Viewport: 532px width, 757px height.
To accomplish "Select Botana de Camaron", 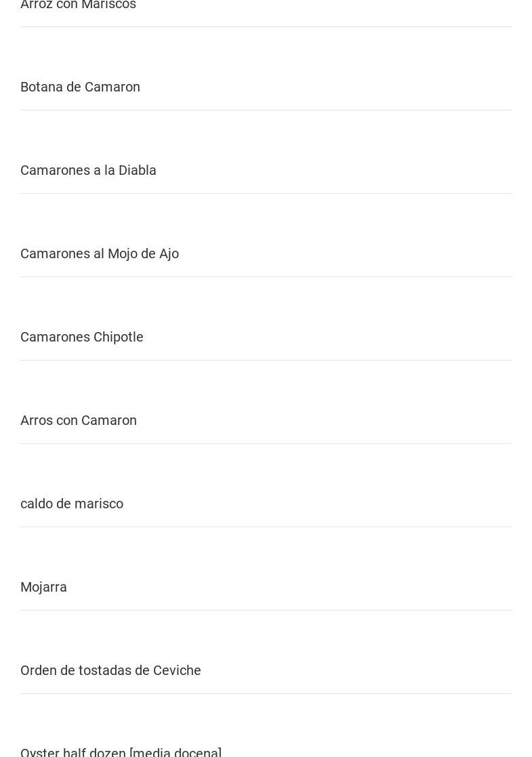I will (80, 87).
